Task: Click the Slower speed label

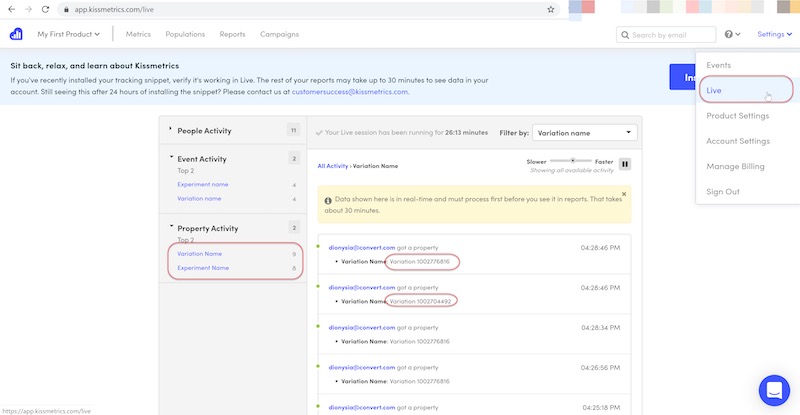Action: point(536,162)
